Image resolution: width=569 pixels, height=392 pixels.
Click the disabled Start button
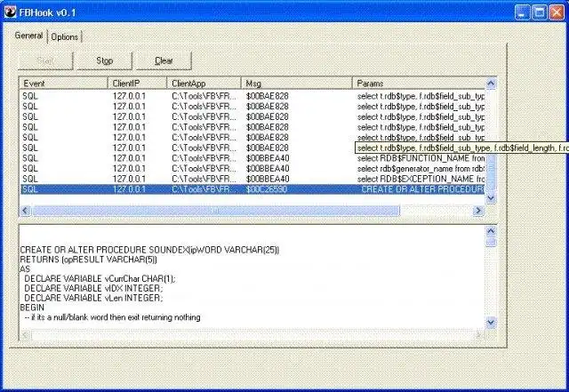(45, 60)
